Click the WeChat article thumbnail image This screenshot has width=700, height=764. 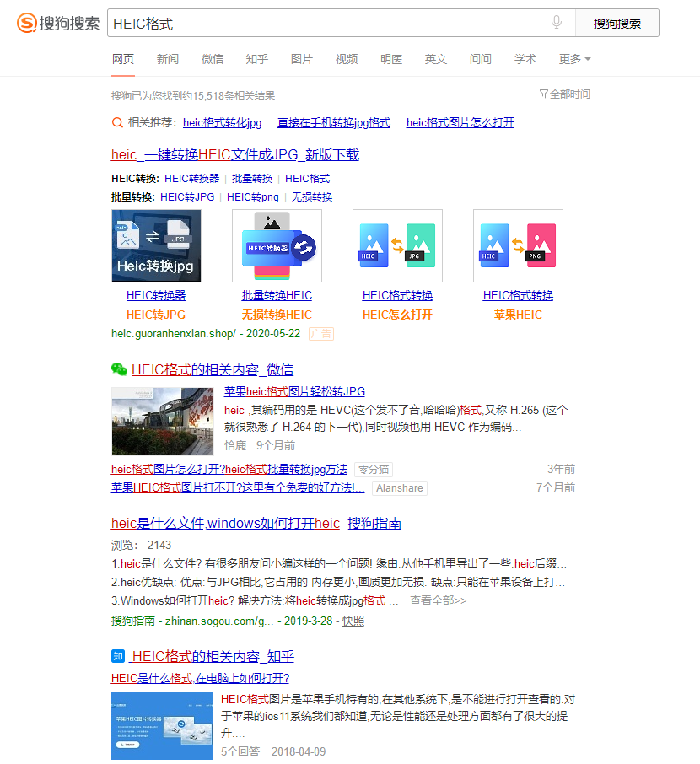tap(162, 422)
